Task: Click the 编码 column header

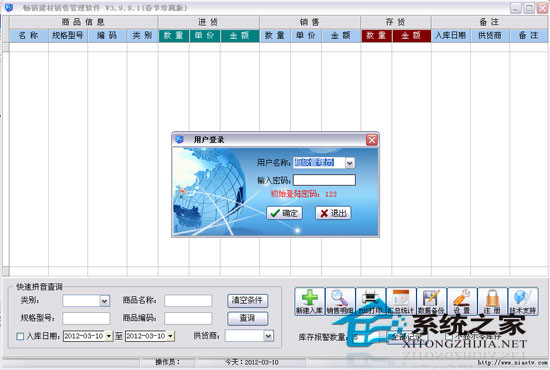Action: (107, 36)
